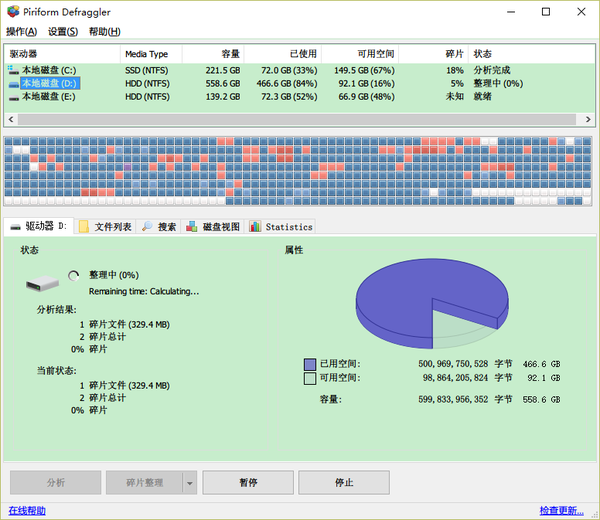Click the 可用空间 light green color swatch
The width and height of the screenshot is (600, 520).
[x=310, y=378]
